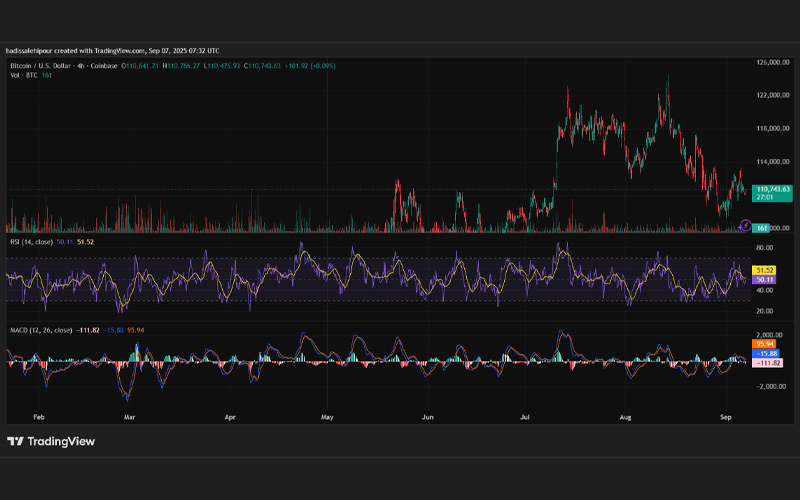Click the 40.00 RSI axis label
Image resolution: width=800 pixels, height=500 pixels.
coord(765,290)
